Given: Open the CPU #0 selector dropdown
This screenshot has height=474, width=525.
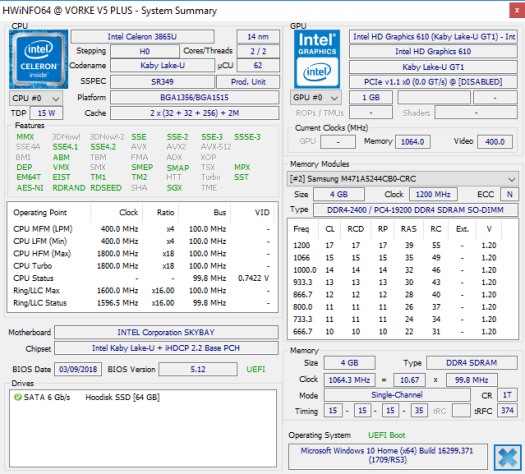Looking at the screenshot, I should (35, 98).
